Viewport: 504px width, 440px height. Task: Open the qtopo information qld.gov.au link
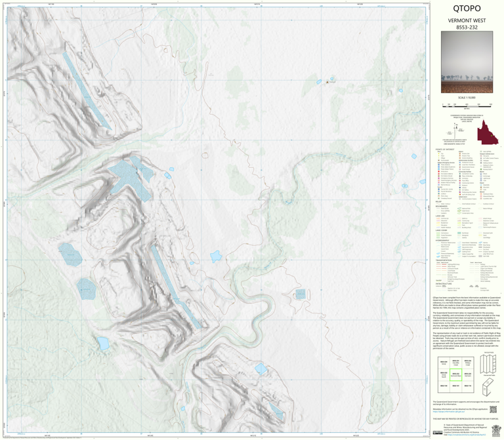tap(449, 411)
